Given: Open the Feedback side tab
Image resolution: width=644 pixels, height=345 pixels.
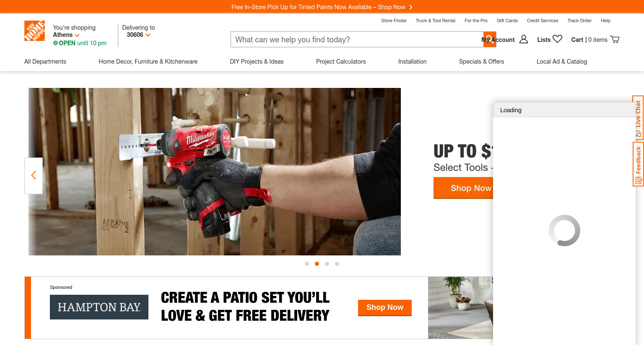Looking at the screenshot, I should point(638,164).
